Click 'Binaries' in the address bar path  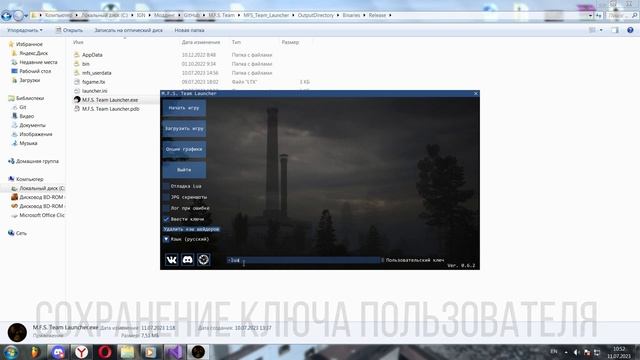tap(351, 15)
